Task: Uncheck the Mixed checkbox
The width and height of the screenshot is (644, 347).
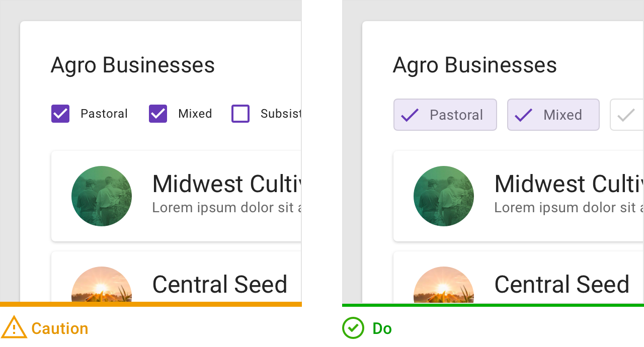Action: pyautogui.click(x=158, y=114)
